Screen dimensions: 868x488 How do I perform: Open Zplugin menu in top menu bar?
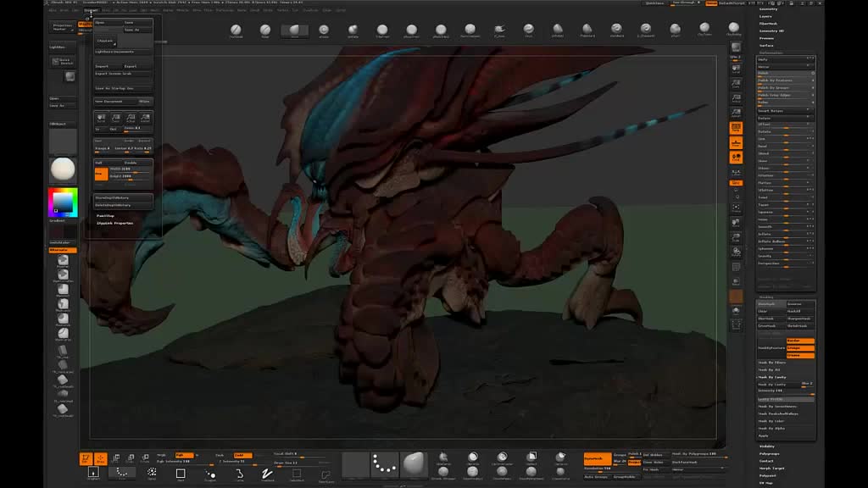[x=327, y=10]
